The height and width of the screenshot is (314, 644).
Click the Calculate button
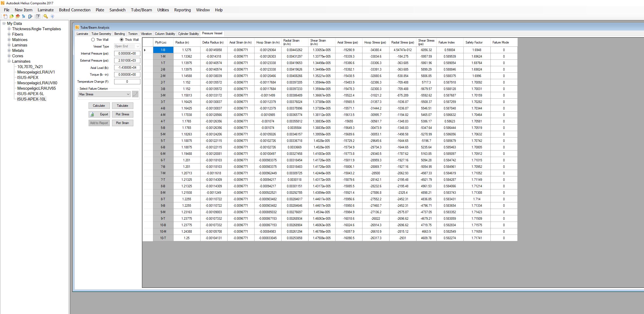tap(99, 106)
